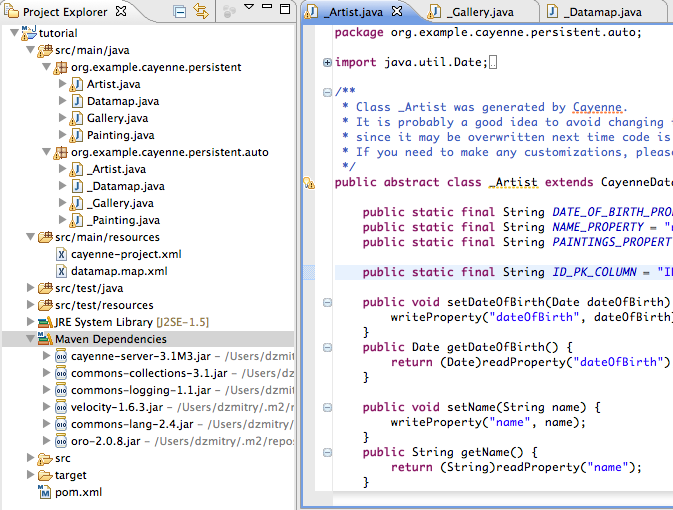This screenshot has width=673, height=510.
Task: Select Painting.java in org.example.cayenne.persistent
Action: (120, 135)
